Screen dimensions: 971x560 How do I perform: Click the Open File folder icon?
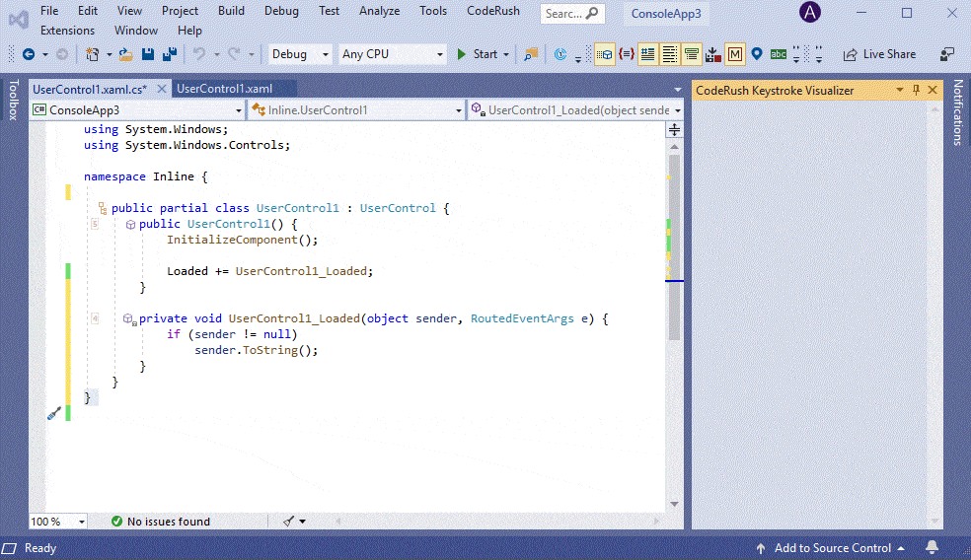[x=125, y=54]
